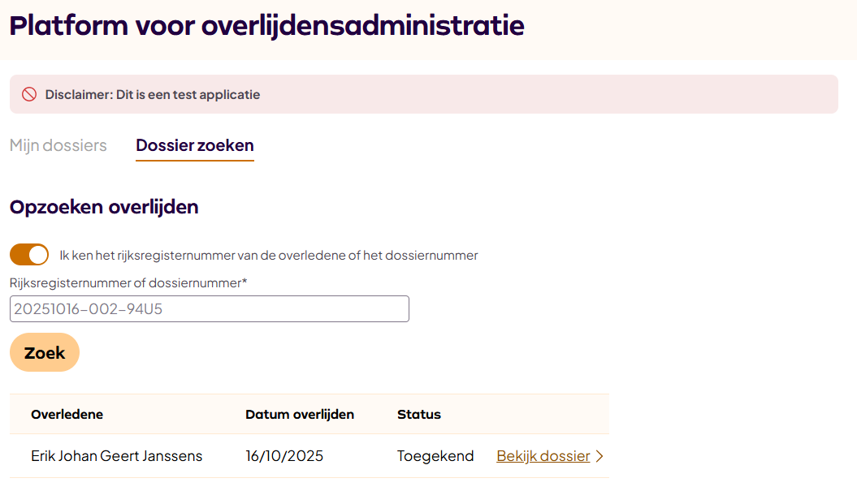857x504 pixels.
Task: Select the Dossier zoeken tab
Action: (195, 146)
